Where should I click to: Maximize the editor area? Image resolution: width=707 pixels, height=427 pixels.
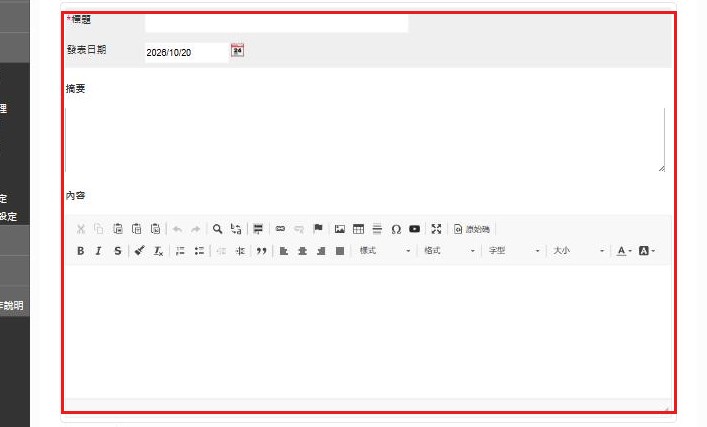436,229
